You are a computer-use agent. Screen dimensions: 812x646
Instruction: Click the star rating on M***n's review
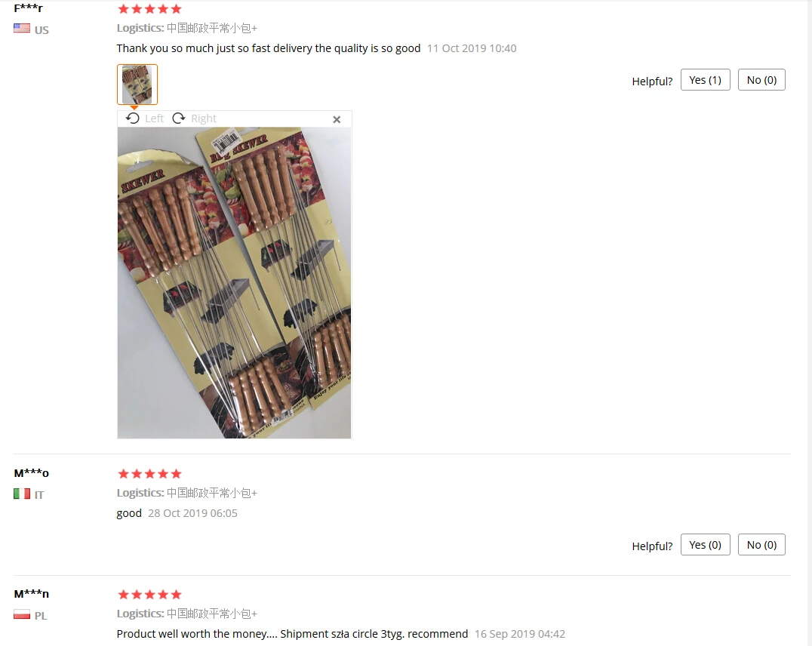[149, 594]
